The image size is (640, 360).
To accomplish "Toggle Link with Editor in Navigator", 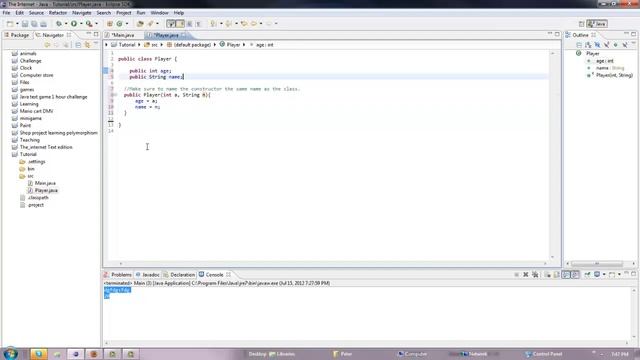I will (x=87, y=44).
